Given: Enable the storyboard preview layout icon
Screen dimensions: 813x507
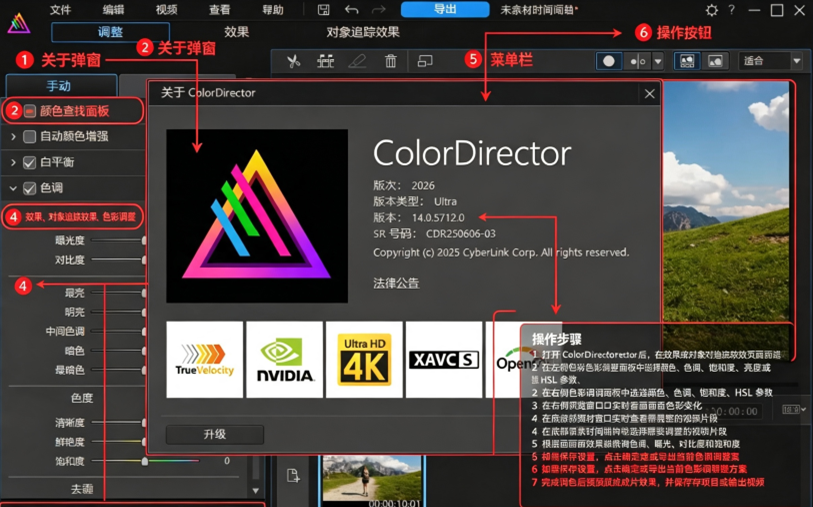Looking at the screenshot, I should point(687,61).
